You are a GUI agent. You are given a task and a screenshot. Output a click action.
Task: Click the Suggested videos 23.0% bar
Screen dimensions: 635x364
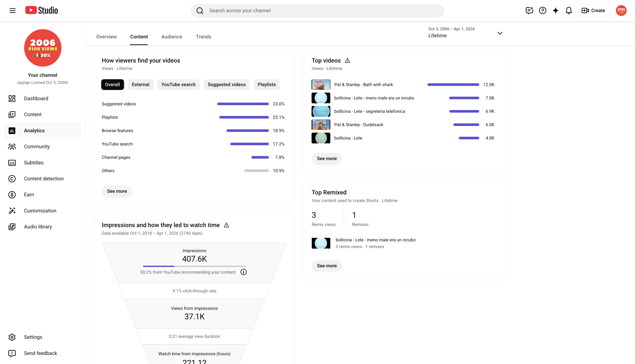tap(243, 104)
